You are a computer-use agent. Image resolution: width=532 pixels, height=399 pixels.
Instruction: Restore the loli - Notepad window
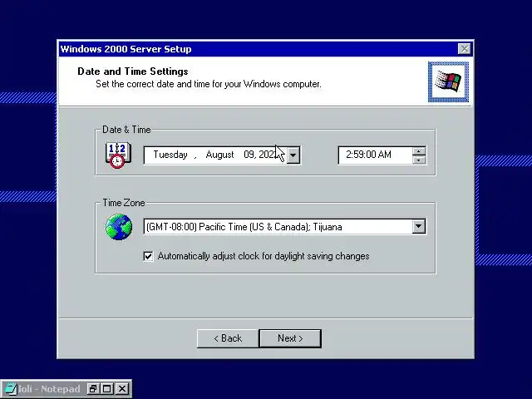92,389
